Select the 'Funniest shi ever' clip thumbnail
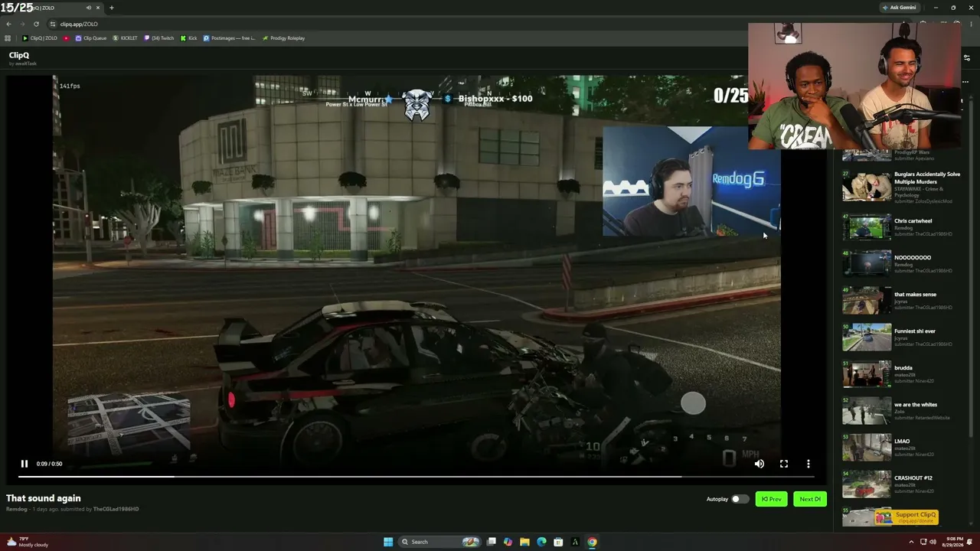 click(x=867, y=337)
